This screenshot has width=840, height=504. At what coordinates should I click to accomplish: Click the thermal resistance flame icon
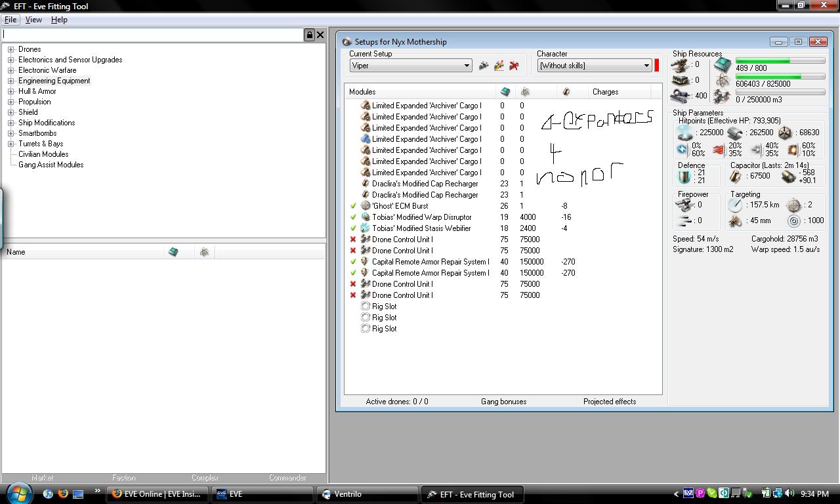tap(719, 150)
